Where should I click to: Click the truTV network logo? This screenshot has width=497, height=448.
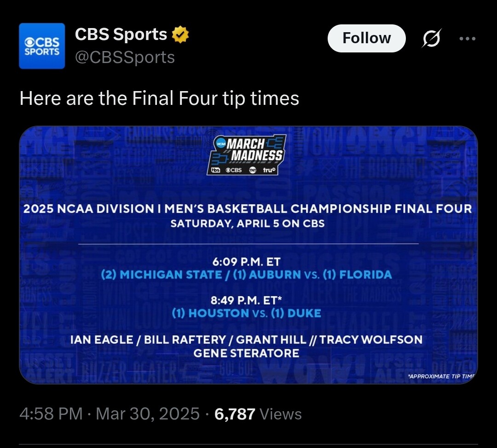(x=270, y=170)
